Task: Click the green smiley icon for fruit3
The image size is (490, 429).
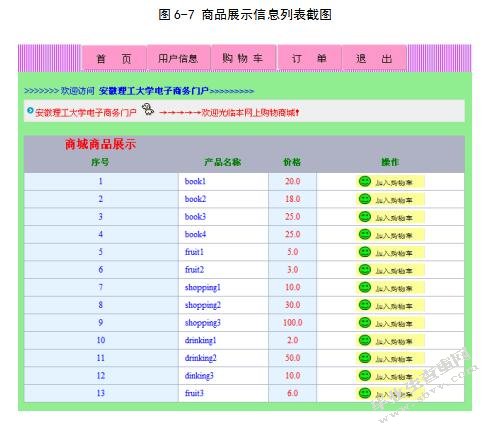Action: (x=365, y=393)
